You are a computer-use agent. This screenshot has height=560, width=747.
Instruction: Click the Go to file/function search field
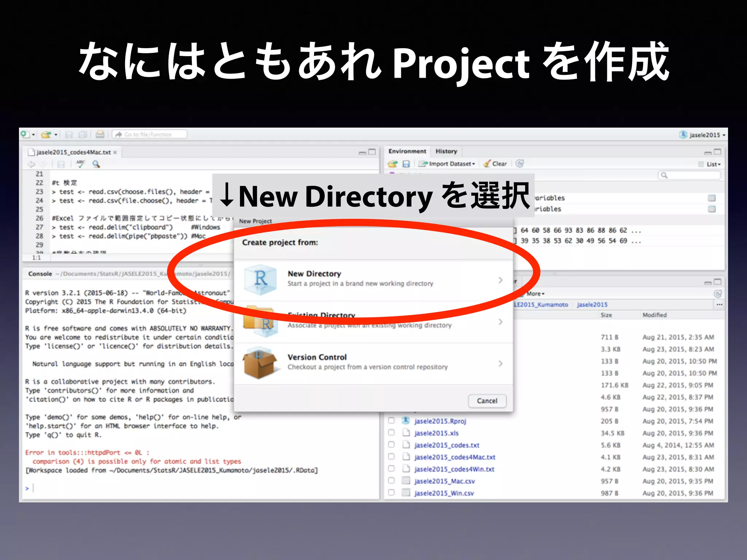click(x=150, y=135)
